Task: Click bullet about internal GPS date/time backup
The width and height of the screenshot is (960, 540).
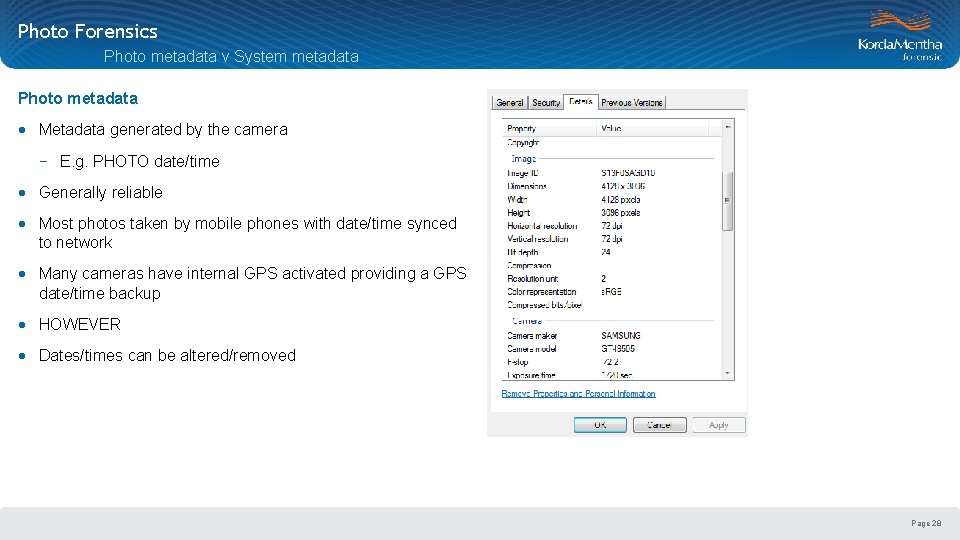Action: tap(252, 283)
